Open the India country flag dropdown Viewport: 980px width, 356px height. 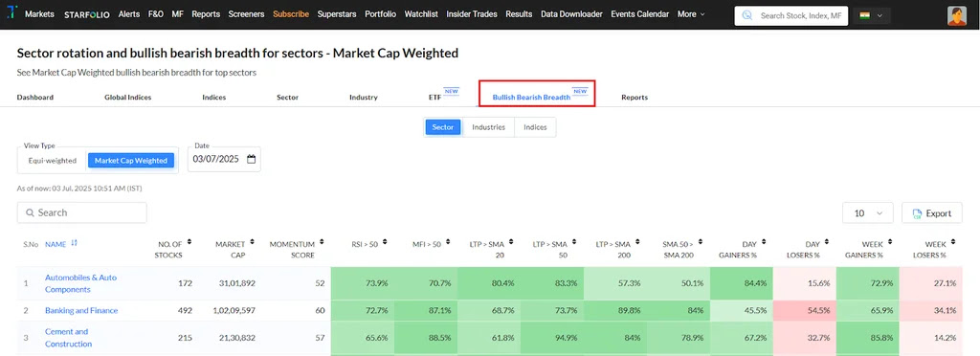point(871,15)
